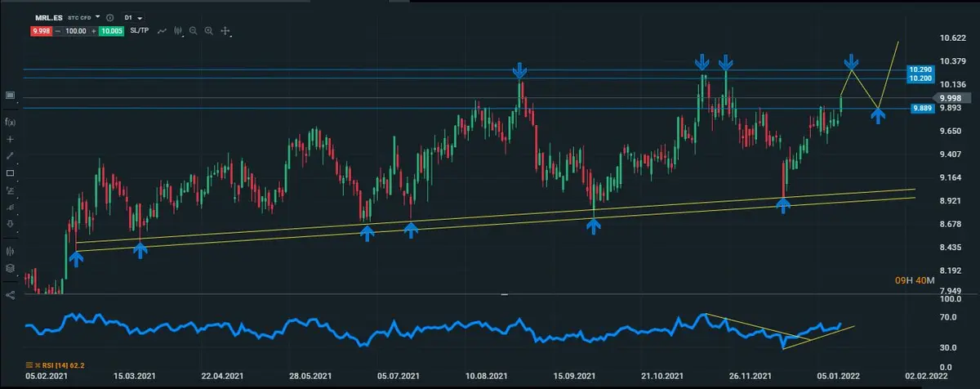Increase volume with the plus stepper

click(92, 30)
